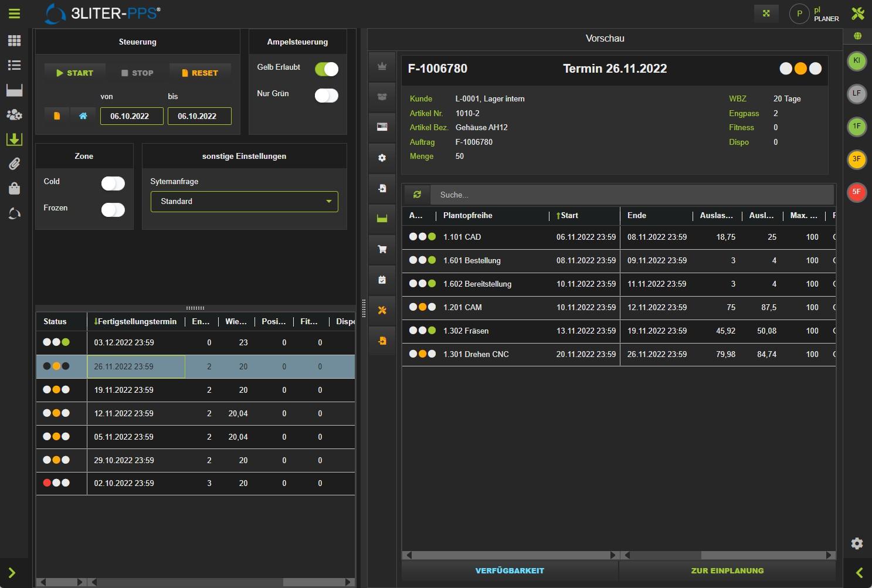Select the row dated 02.10.2022 23:59
This screenshot has width=872, height=588.
tap(195, 484)
